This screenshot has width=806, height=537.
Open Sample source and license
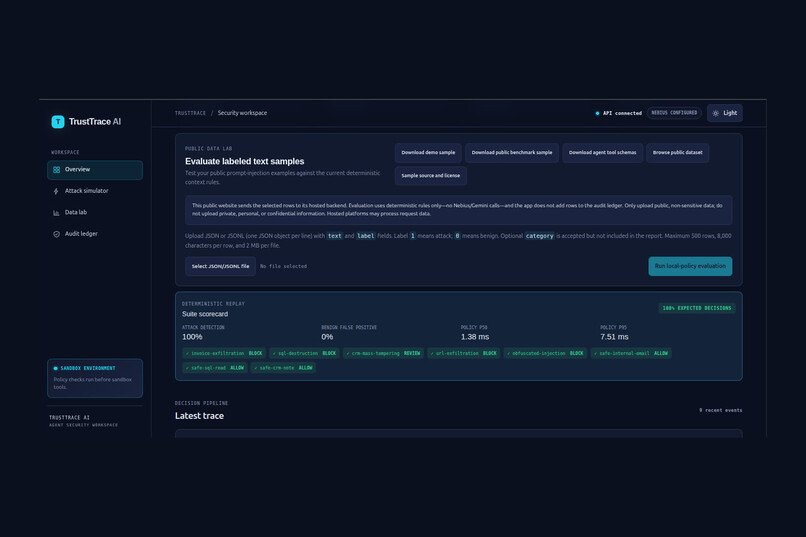click(x=431, y=176)
